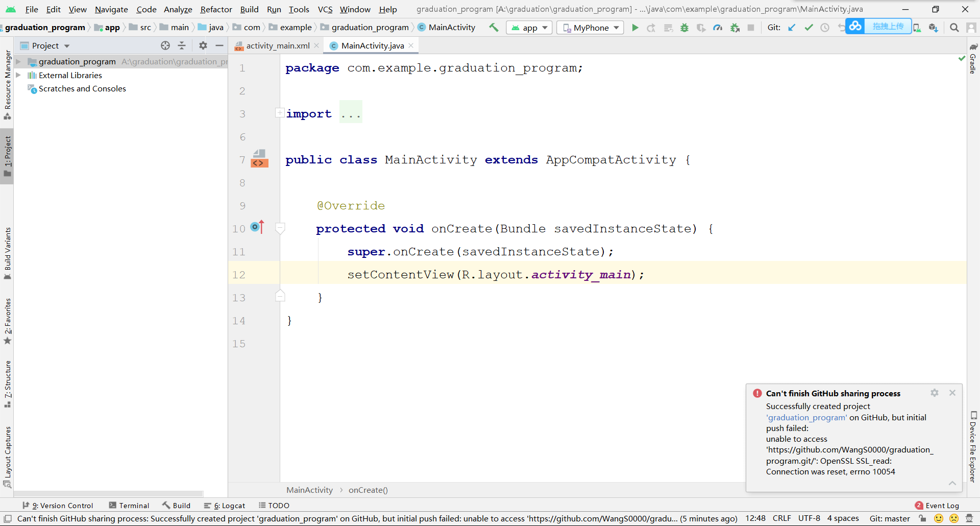Start debugging with the green bug icon
This screenshot has width=980, height=526.
click(684, 28)
